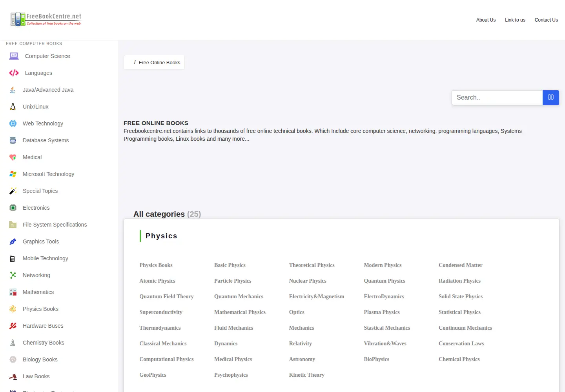
Task: Open the Basic Physics link
Action: click(x=230, y=265)
